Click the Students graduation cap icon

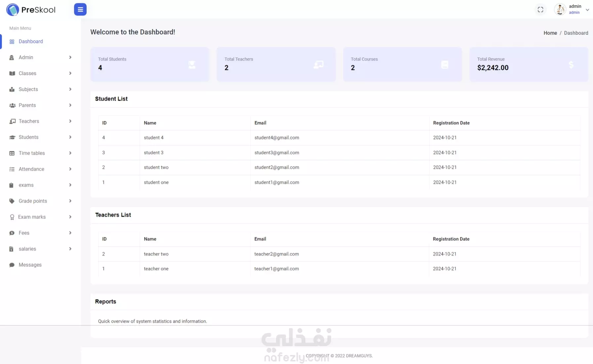point(12,137)
